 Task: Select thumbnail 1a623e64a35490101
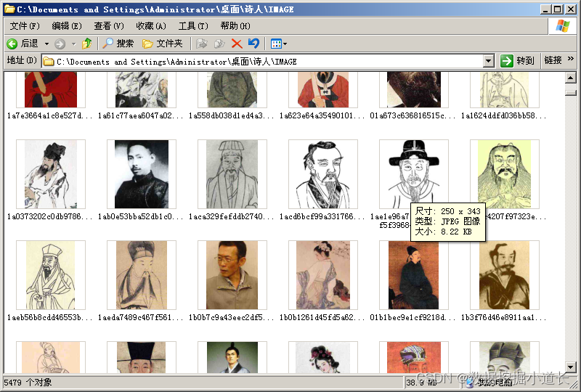pos(323,90)
